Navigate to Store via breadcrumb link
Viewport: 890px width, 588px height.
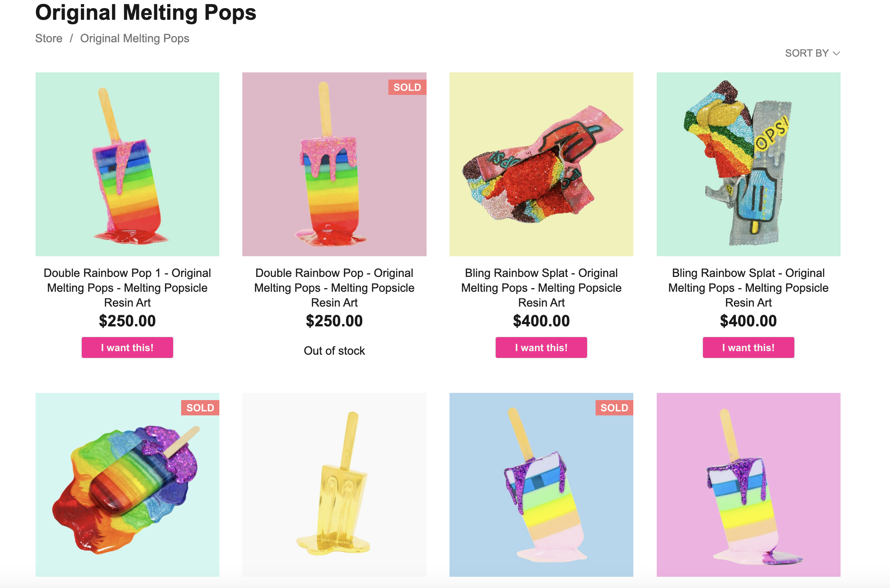[49, 38]
